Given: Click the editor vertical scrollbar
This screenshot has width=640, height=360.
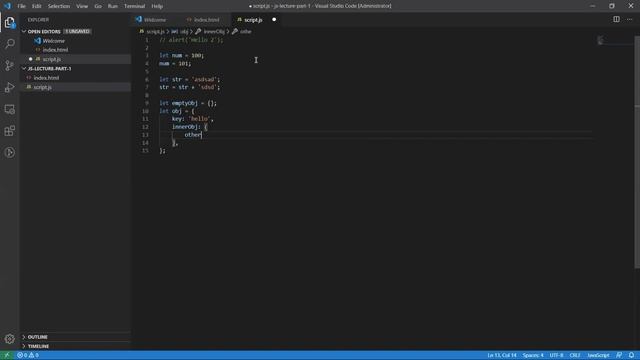Looking at the screenshot, I should pos(637,152).
